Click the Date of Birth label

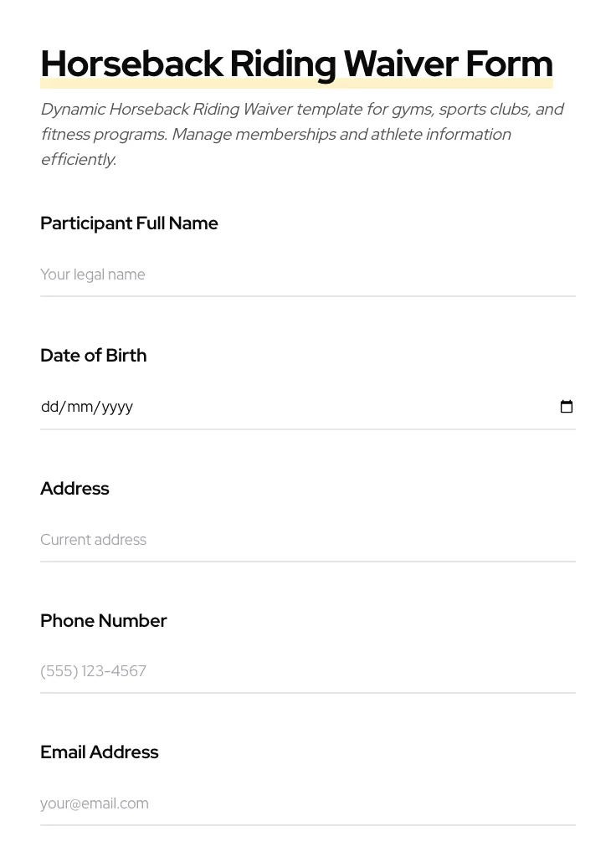(x=93, y=356)
